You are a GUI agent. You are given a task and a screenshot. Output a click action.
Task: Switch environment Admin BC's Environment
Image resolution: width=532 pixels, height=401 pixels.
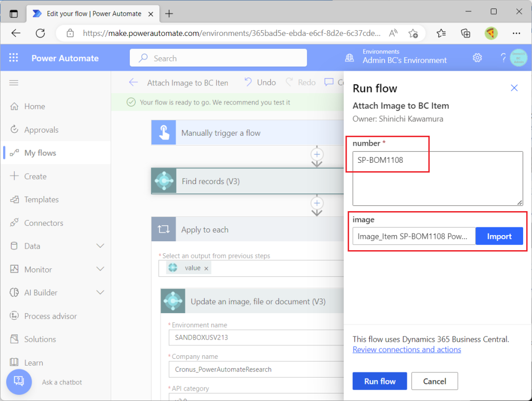point(404,60)
